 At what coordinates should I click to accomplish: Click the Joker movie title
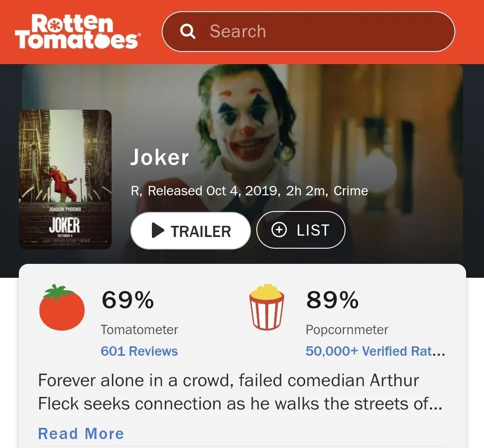pos(159,157)
